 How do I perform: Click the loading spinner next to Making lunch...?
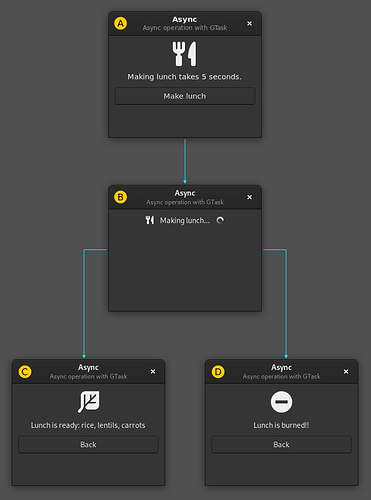click(x=220, y=220)
